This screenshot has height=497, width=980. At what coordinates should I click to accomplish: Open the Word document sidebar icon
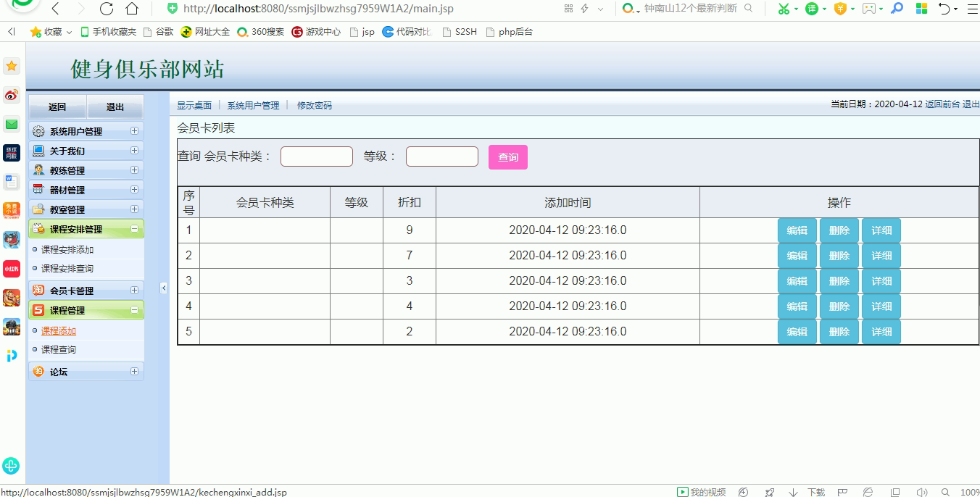(12, 181)
